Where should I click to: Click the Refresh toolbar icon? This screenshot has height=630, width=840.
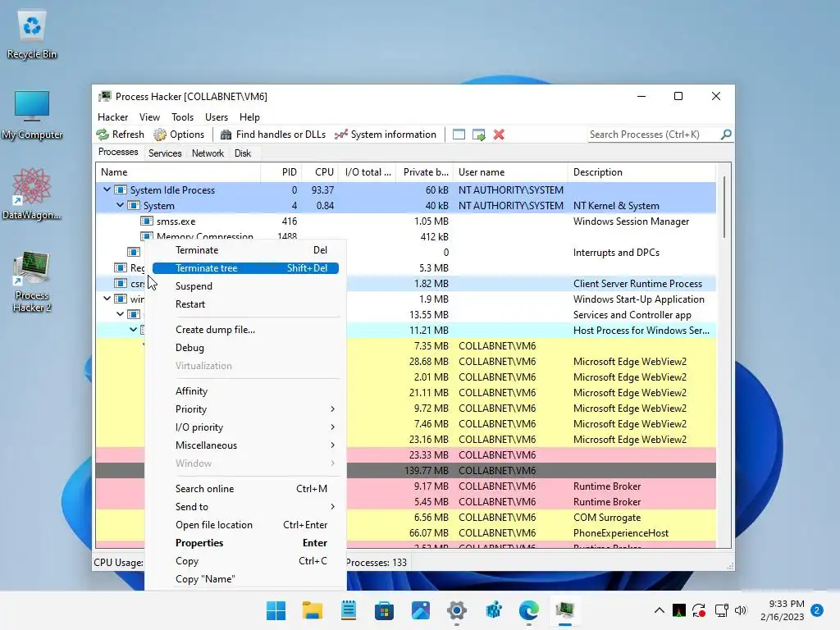coord(103,135)
